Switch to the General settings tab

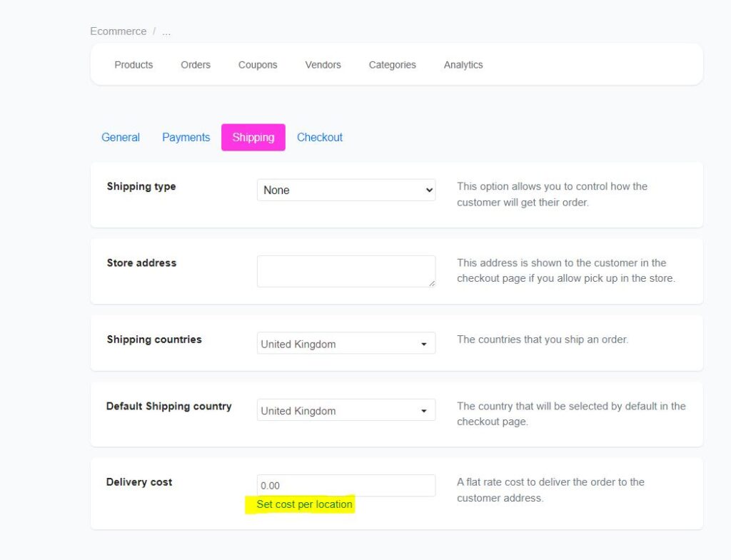pyautogui.click(x=120, y=138)
